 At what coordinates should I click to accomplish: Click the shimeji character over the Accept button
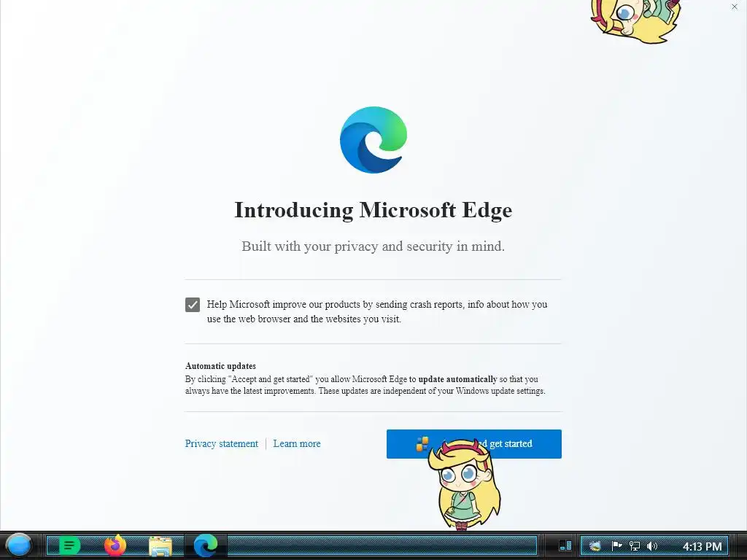463,485
